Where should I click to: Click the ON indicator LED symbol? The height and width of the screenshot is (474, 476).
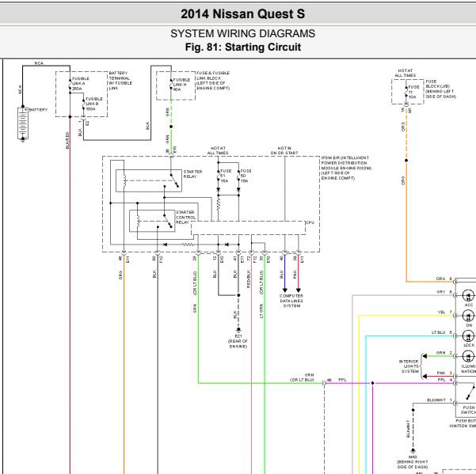(468, 316)
